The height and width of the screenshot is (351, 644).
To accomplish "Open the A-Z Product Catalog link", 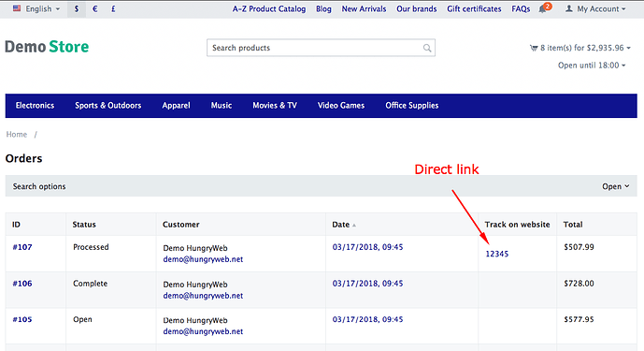I will coord(269,8).
